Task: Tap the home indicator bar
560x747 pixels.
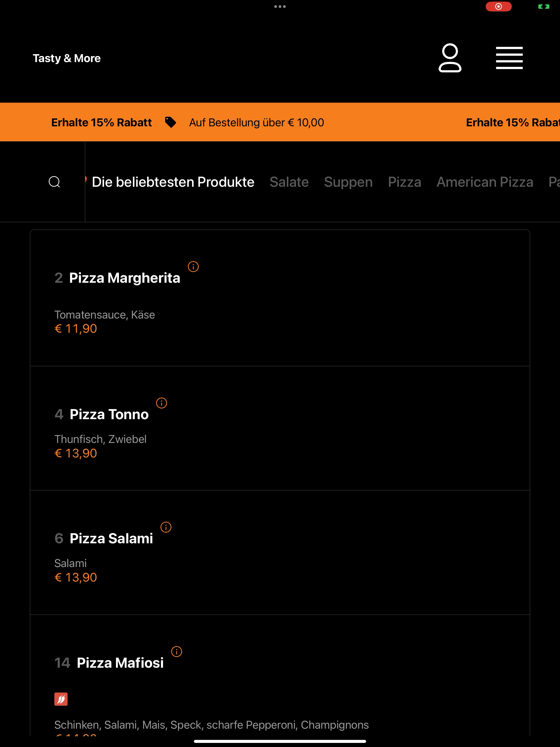Action: coord(280,742)
